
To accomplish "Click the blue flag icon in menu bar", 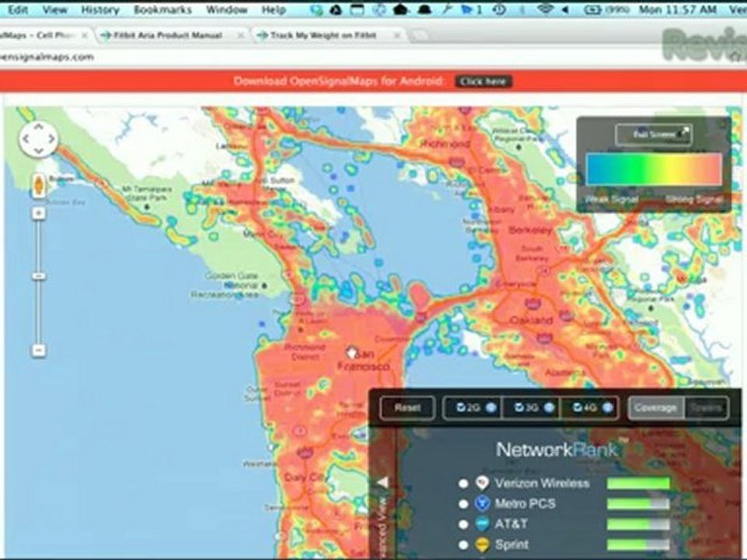I will (x=468, y=9).
